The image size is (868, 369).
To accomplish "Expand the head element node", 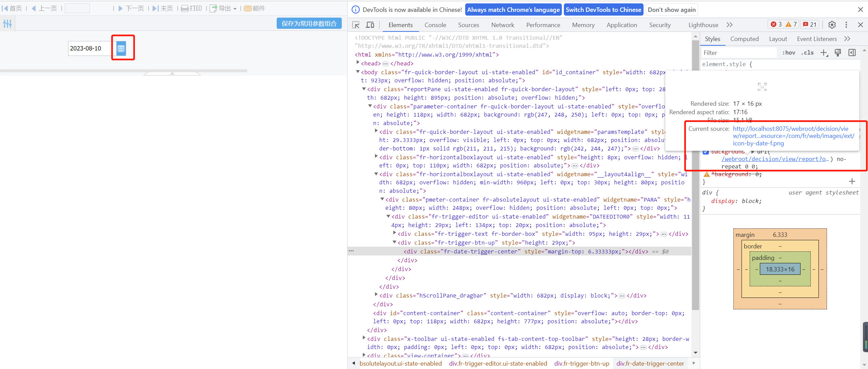I will tap(358, 63).
